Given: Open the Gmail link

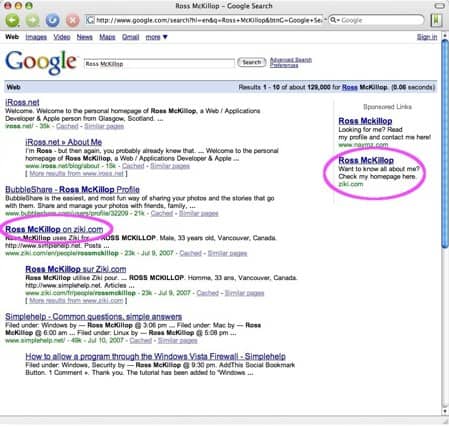Looking at the screenshot, I should pos(130,37).
